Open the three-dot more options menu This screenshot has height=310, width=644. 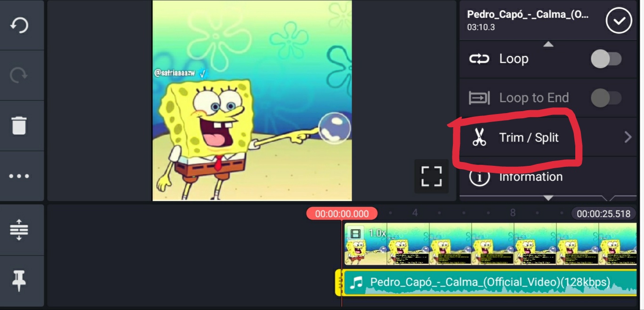19,176
